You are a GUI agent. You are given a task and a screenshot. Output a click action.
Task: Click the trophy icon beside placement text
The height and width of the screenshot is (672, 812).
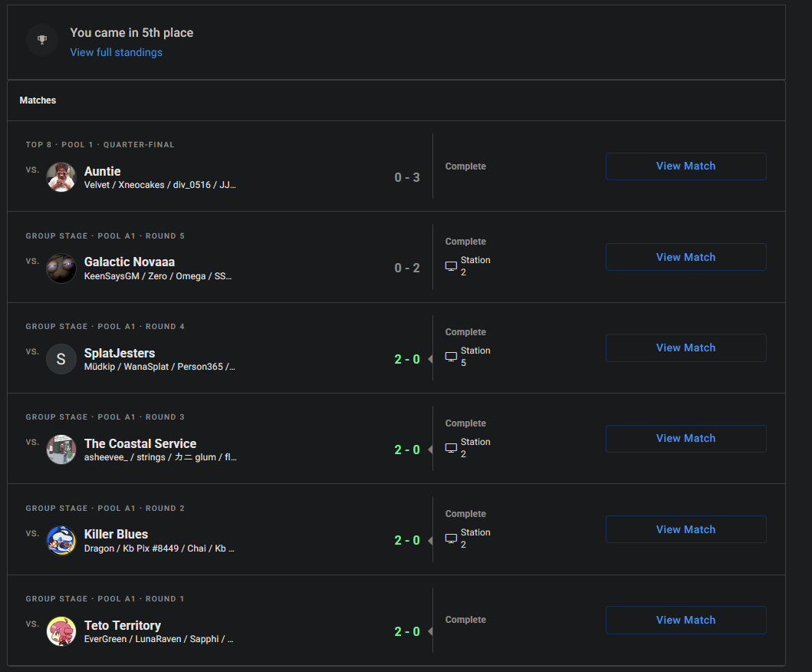pos(42,40)
